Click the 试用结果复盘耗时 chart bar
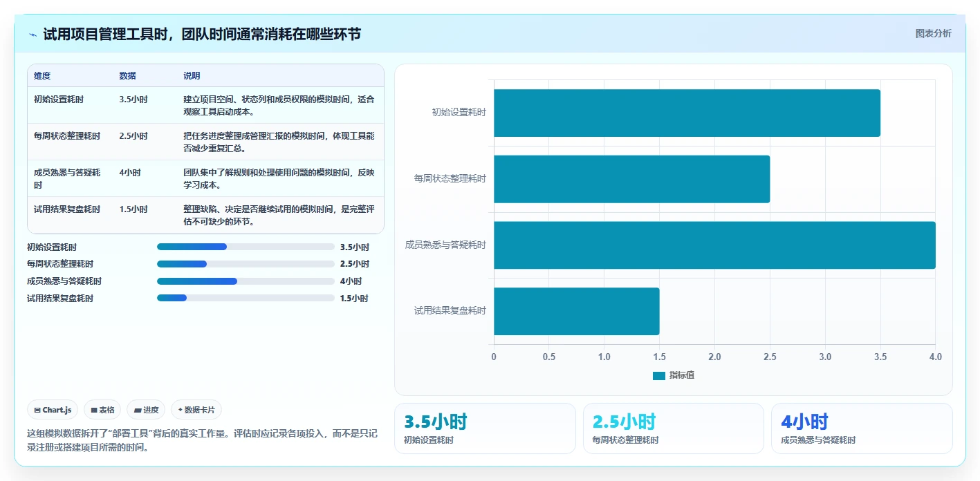 (x=576, y=311)
